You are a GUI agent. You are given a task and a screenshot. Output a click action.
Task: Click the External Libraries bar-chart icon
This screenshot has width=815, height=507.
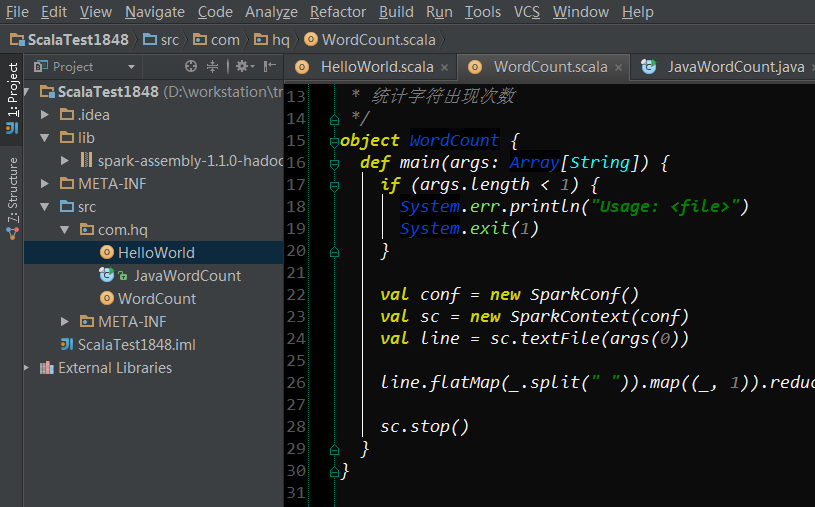point(47,368)
